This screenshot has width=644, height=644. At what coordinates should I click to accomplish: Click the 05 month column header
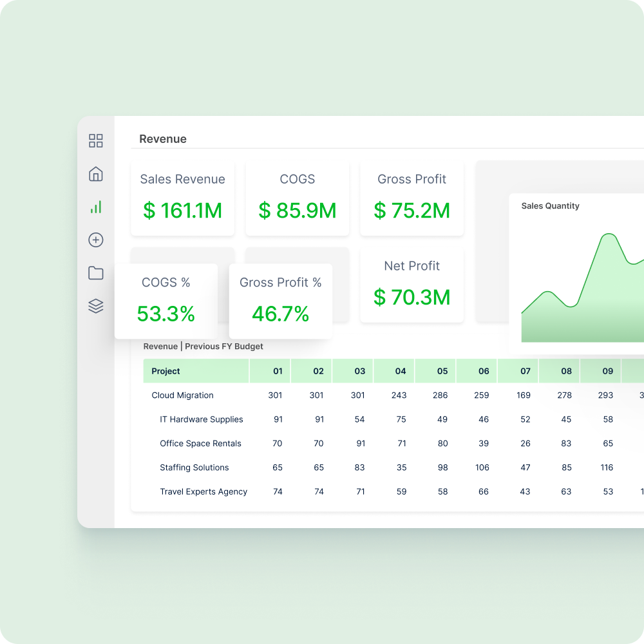[442, 371]
